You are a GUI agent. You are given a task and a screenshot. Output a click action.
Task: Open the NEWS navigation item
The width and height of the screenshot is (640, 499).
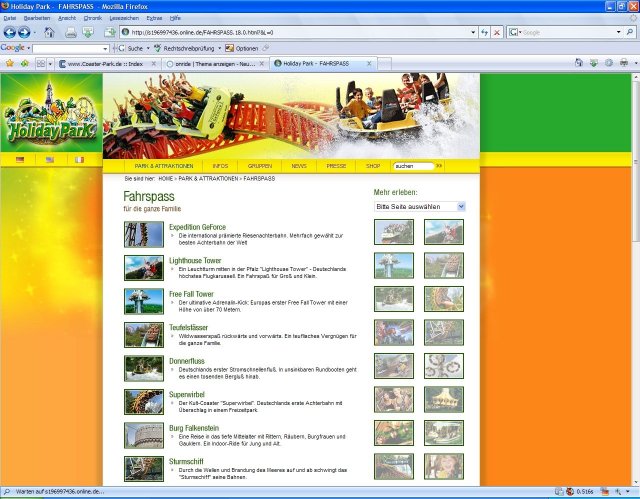coord(299,166)
